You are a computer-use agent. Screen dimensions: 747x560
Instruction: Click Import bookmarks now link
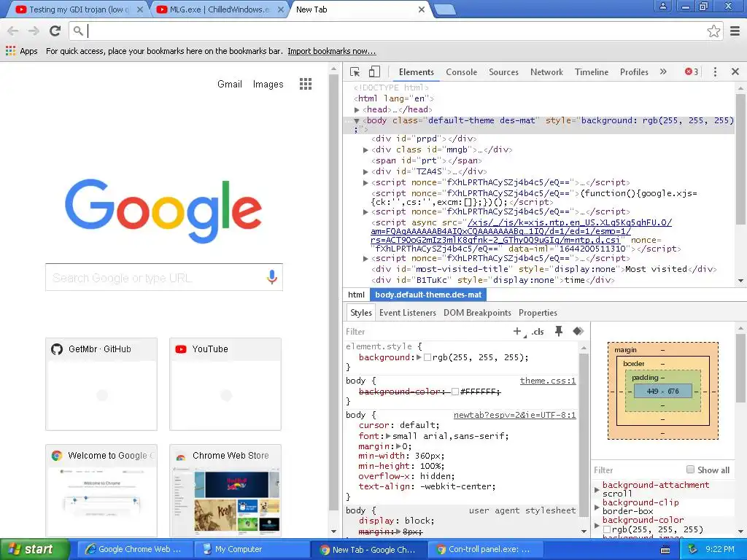tap(332, 51)
